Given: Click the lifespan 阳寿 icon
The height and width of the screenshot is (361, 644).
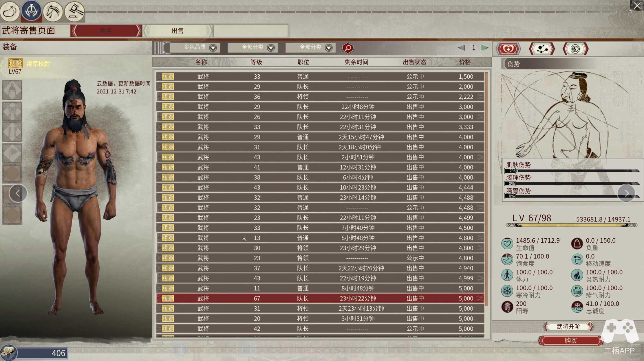Looking at the screenshot, I should click(x=507, y=307).
